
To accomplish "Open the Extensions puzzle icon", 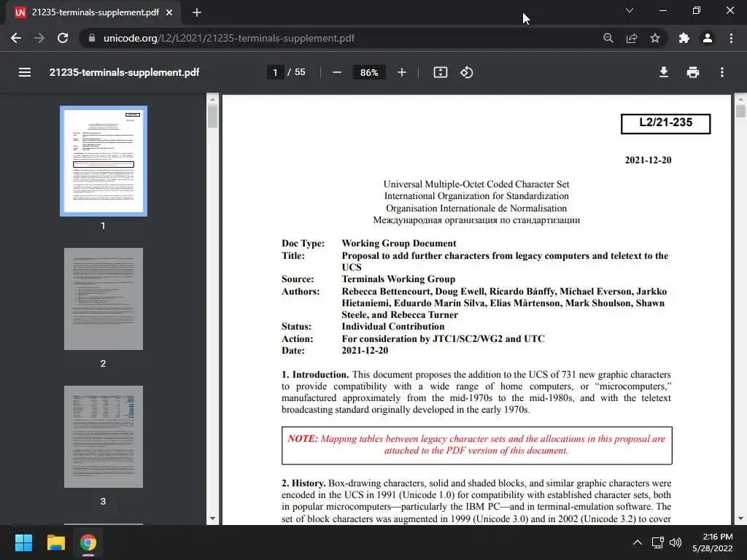I will pos(684,38).
